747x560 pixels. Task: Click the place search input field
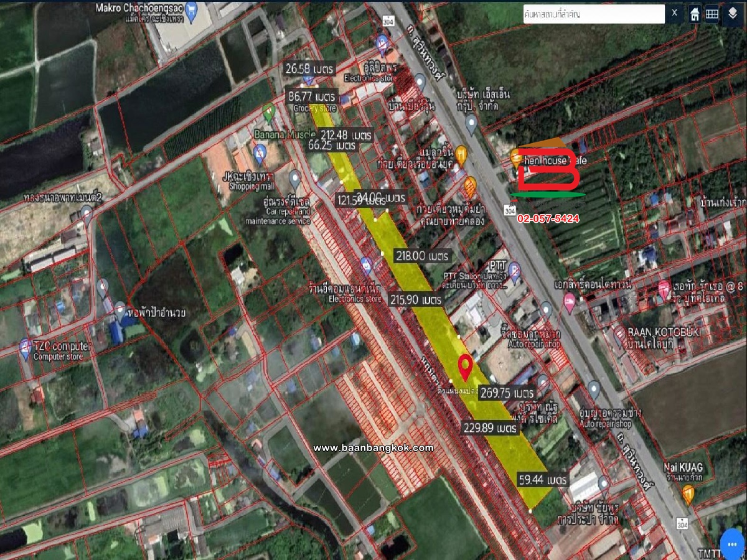pyautogui.click(x=593, y=14)
